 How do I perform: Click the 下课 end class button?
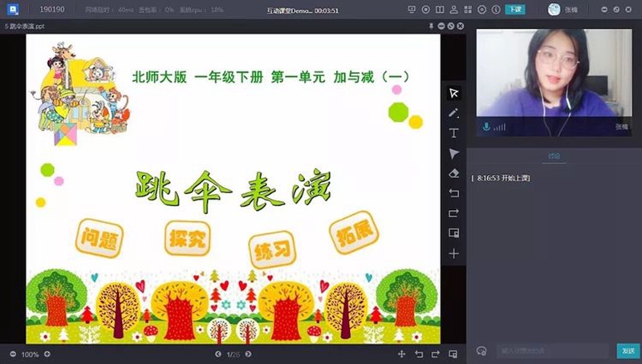click(x=515, y=10)
